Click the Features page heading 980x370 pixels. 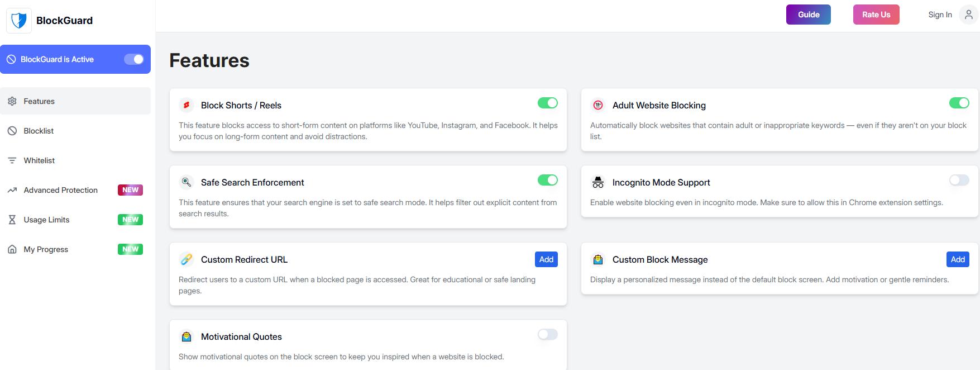coord(209,60)
